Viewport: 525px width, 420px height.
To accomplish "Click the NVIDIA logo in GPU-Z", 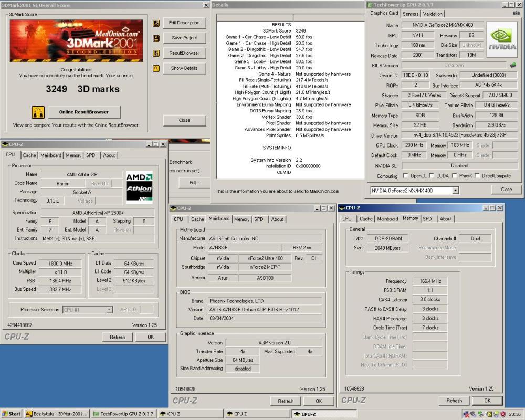I will (502, 39).
